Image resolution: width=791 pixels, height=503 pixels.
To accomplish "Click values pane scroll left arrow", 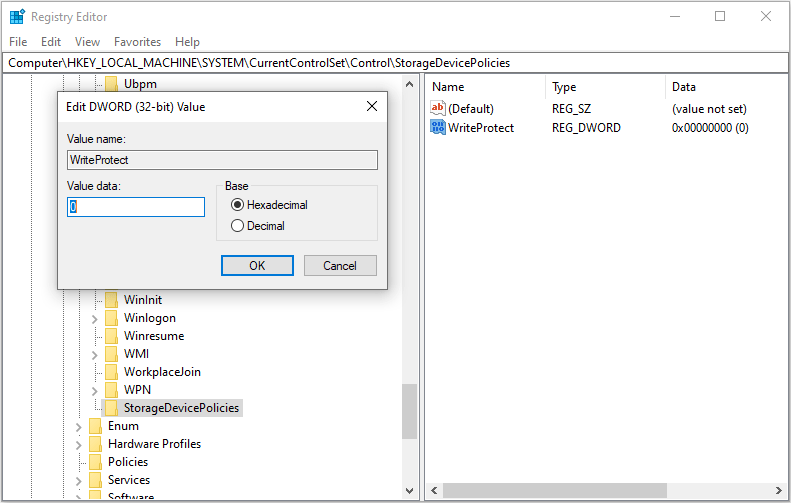I will [x=434, y=490].
